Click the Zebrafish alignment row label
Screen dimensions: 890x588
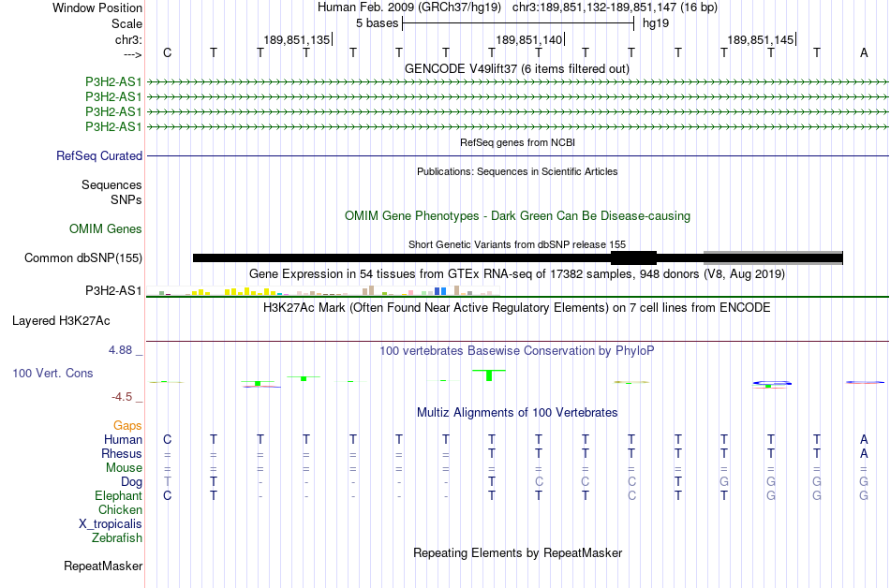[117, 537]
